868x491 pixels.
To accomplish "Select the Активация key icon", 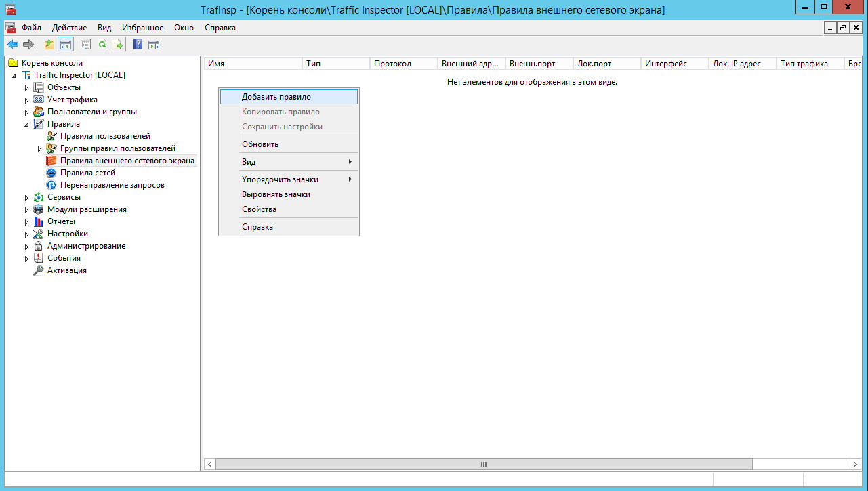I will pos(39,270).
